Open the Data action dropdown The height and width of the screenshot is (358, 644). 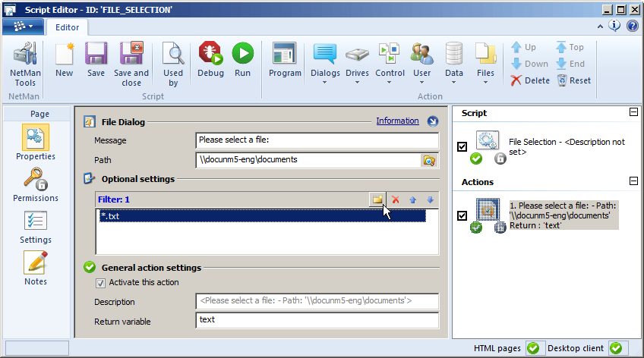tap(454, 63)
